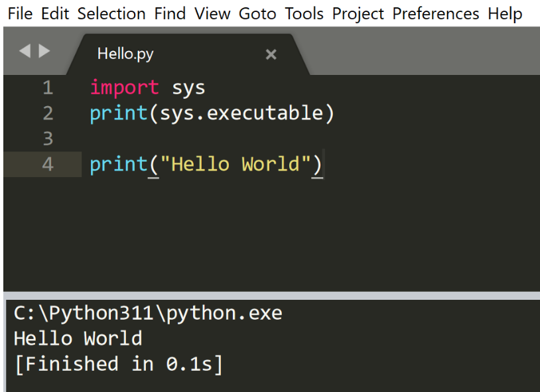Click line number 1 in the gutter
This screenshot has width=540, height=392.
47,88
